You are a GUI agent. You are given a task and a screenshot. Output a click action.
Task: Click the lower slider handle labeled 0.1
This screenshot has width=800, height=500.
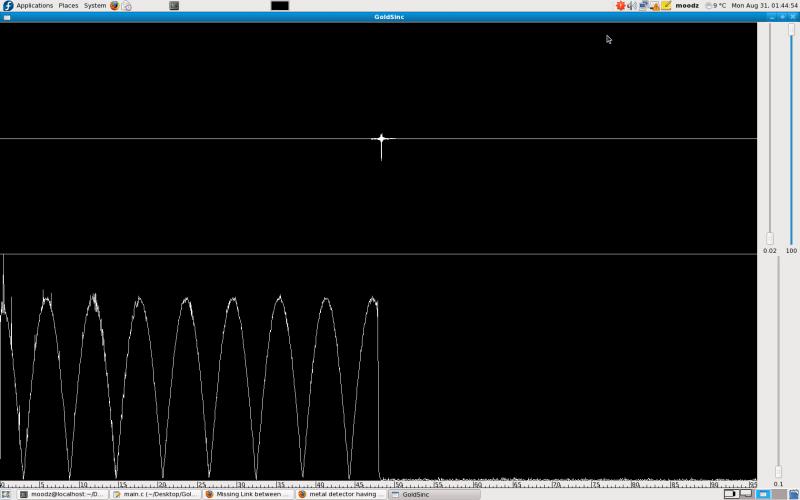coord(778,471)
